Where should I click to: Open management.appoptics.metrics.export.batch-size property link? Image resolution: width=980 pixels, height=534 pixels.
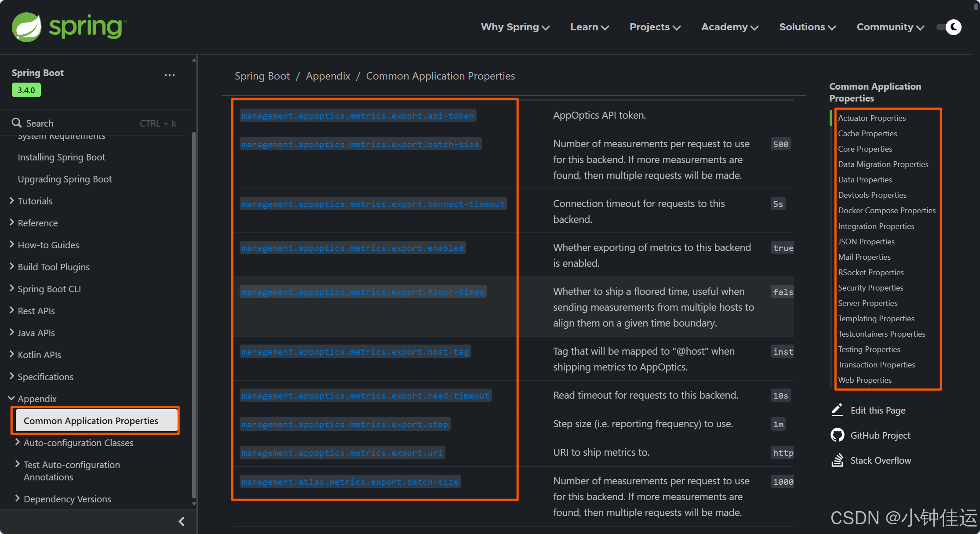pyautogui.click(x=361, y=144)
